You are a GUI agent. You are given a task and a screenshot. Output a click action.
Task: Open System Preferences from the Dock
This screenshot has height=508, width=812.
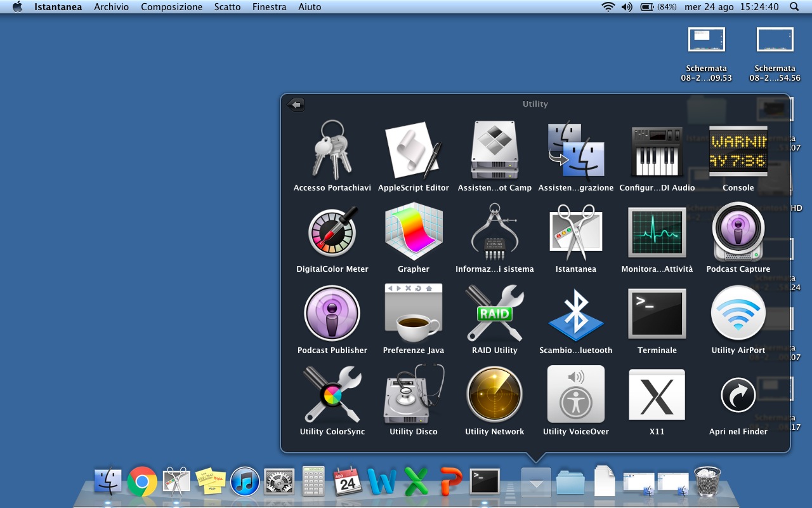[x=279, y=482]
